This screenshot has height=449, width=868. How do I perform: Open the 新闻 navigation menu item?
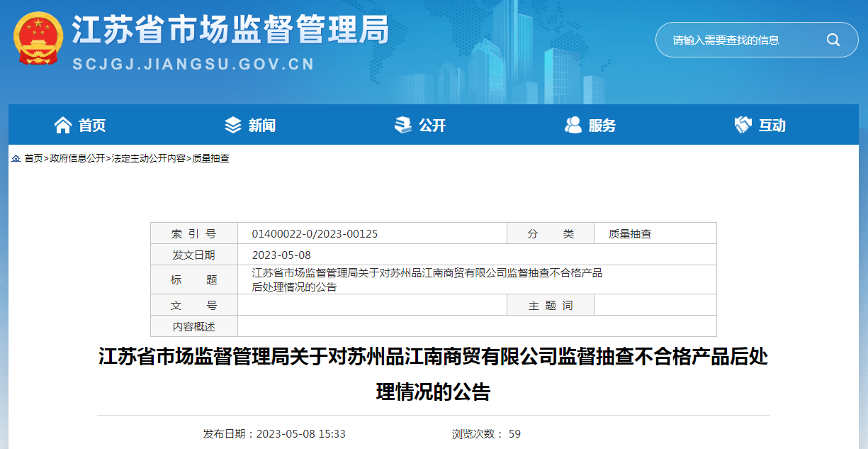click(261, 126)
